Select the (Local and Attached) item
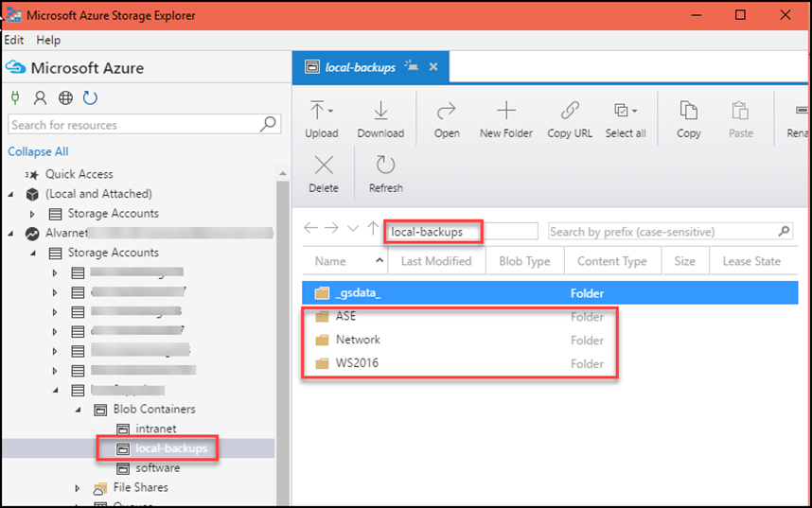 click(98, 194)
